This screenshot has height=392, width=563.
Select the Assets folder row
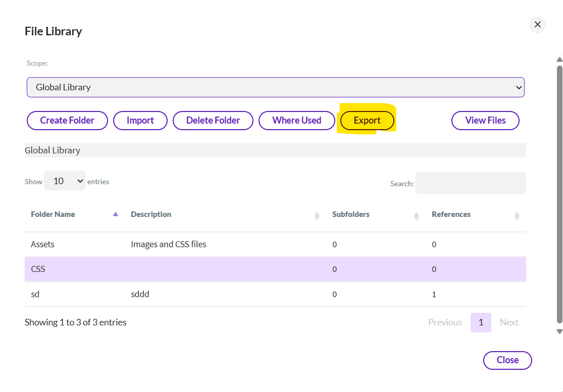coord(42,244)
